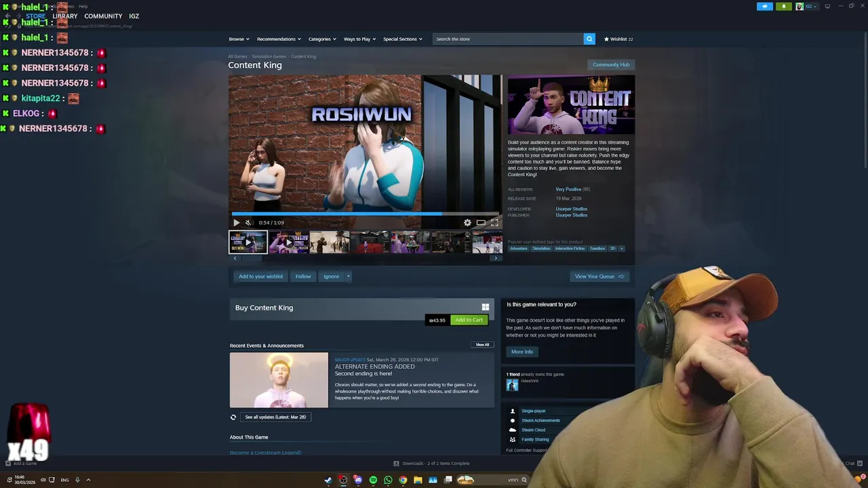Click the Family Sharing feature link

(x=535, y=439)
